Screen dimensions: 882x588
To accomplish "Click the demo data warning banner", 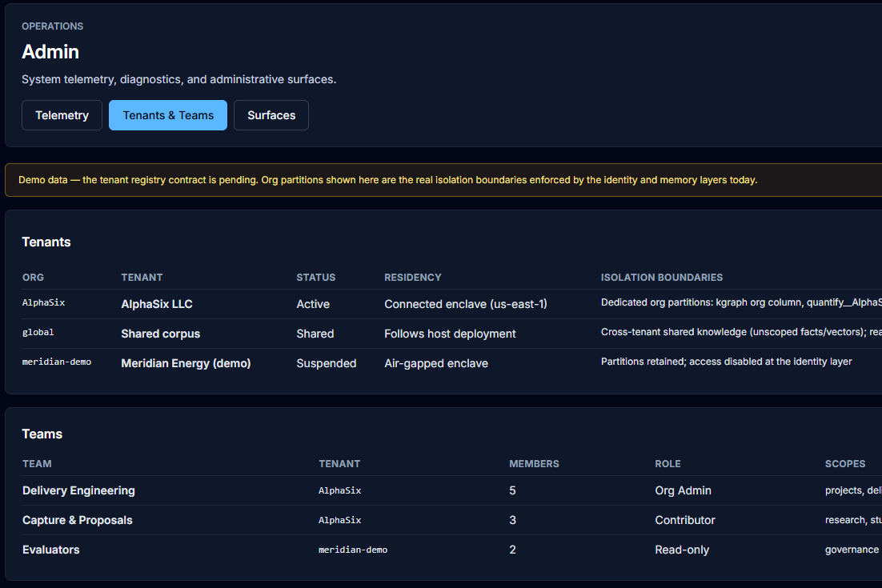I will pos(443,180).
